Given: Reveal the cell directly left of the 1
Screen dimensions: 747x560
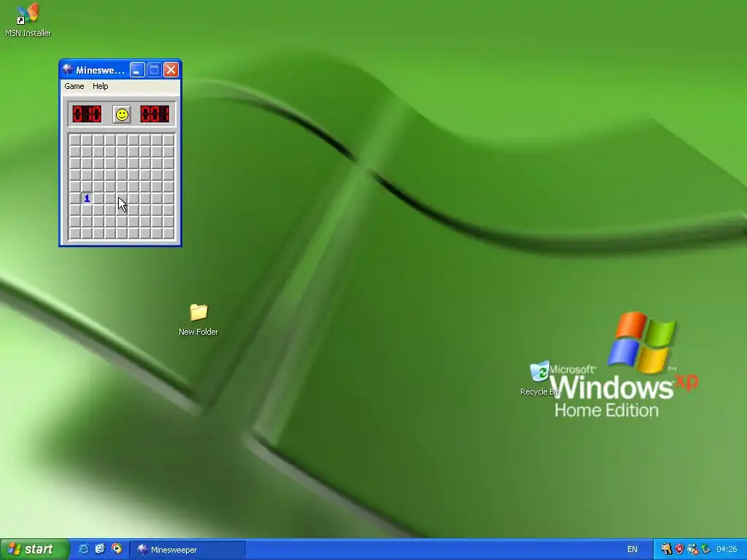Looking at the screenshot, I should 75,198.
